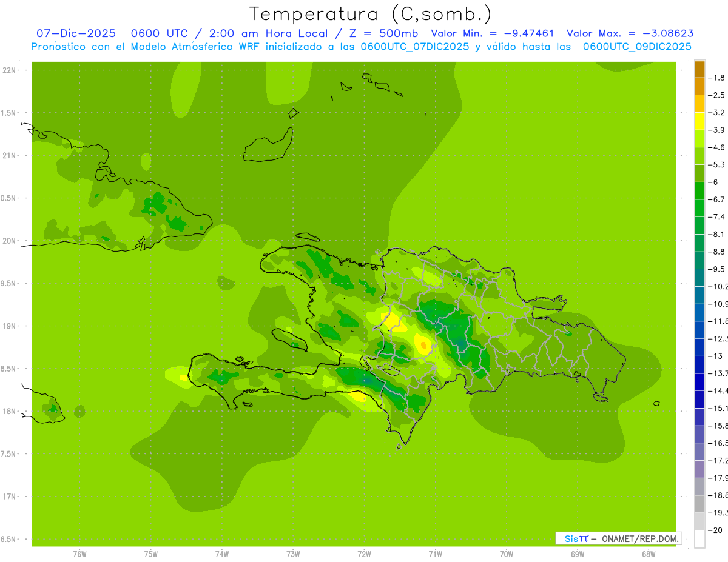
Task: Click the '73W' longitude label
Action: (293, 554)
